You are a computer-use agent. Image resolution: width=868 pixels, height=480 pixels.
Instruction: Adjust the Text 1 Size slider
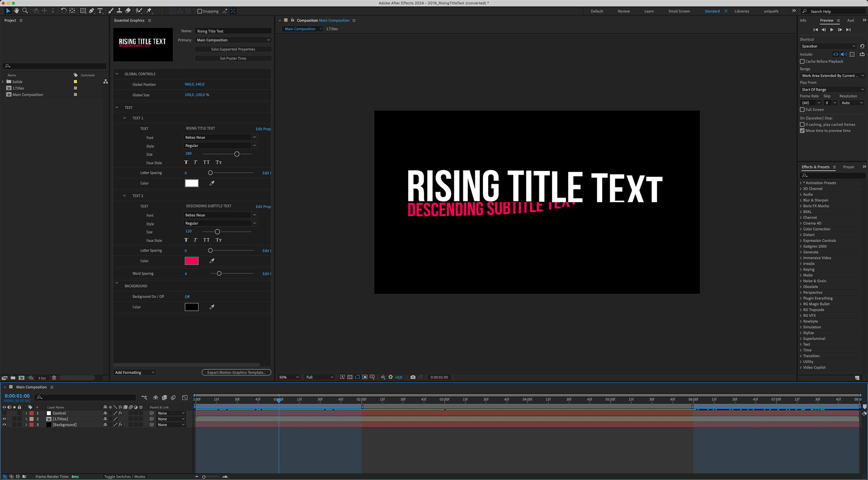click(236, 154)
